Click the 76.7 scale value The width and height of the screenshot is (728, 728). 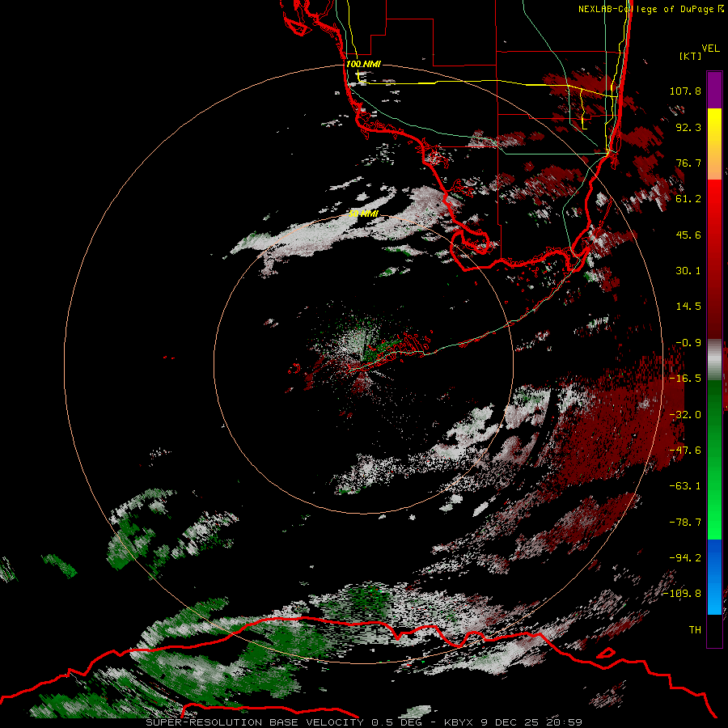tap(688, 163)
